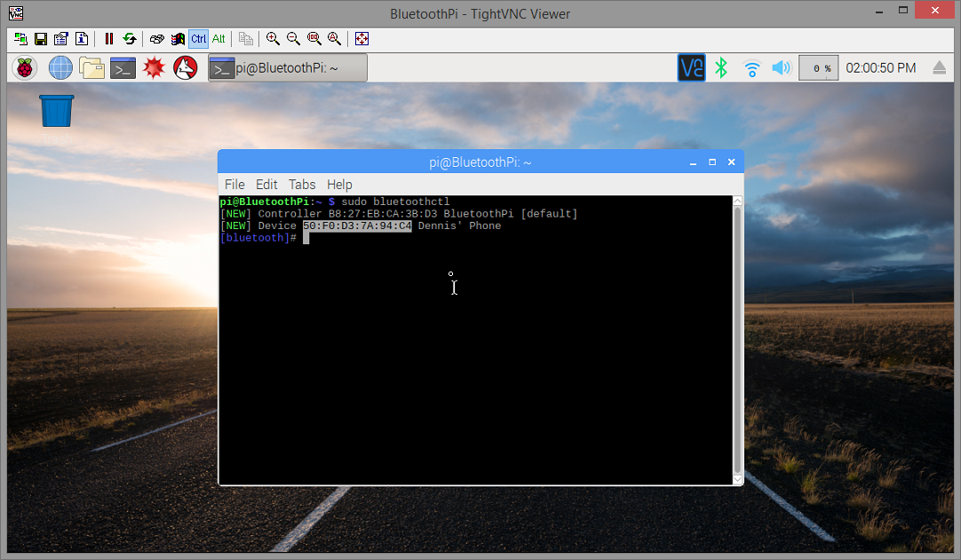Image resolution: width=961 pixels, height=560 pixels.
Task: Zoom in the VNC view
Action: click(273, 38)
